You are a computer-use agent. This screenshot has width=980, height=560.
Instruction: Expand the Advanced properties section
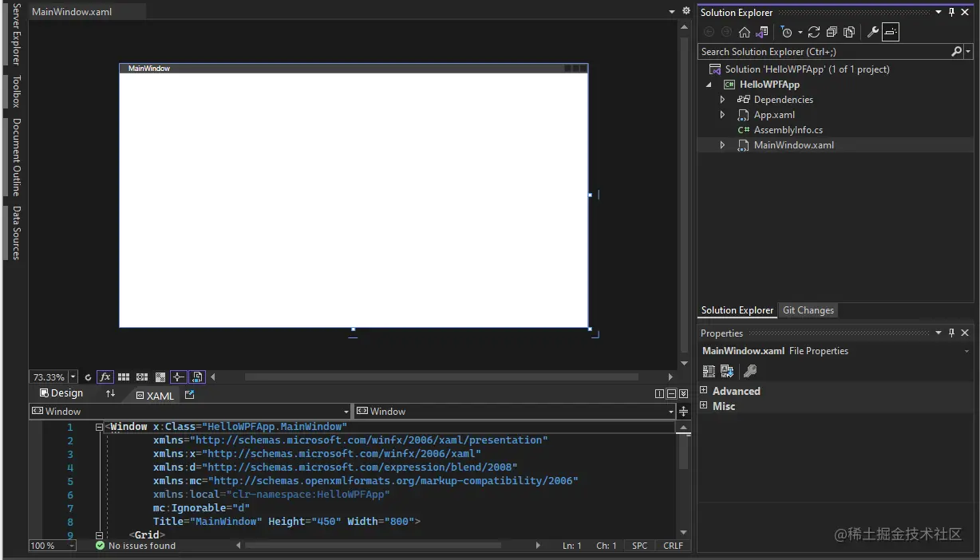click(x=703, y=391)
